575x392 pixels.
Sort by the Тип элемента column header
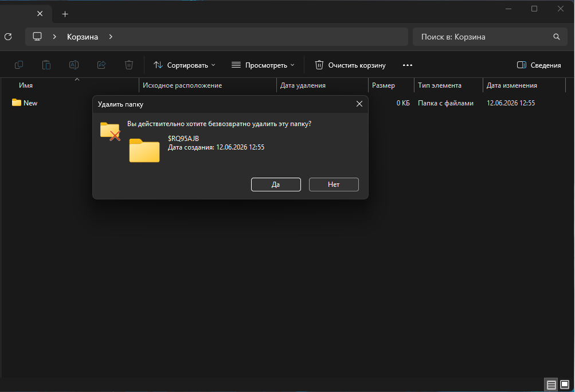pos(448,85)
